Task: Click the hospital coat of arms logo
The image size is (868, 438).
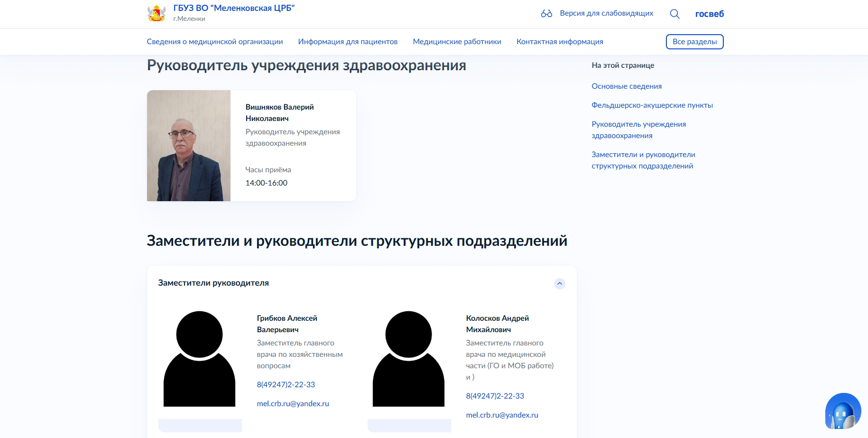Action: point(157,13)
